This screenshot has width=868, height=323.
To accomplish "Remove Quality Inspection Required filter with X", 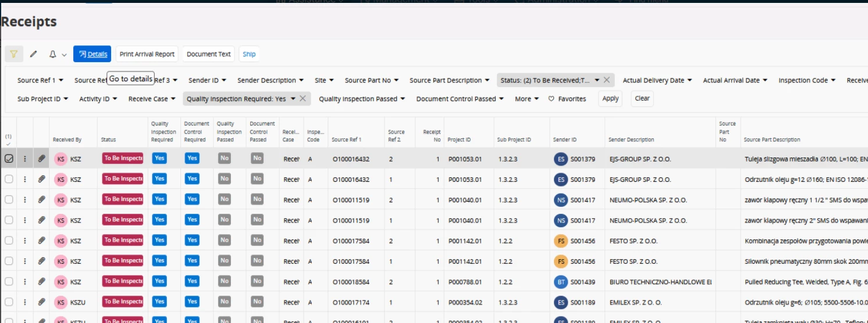I will click(303, 99).
